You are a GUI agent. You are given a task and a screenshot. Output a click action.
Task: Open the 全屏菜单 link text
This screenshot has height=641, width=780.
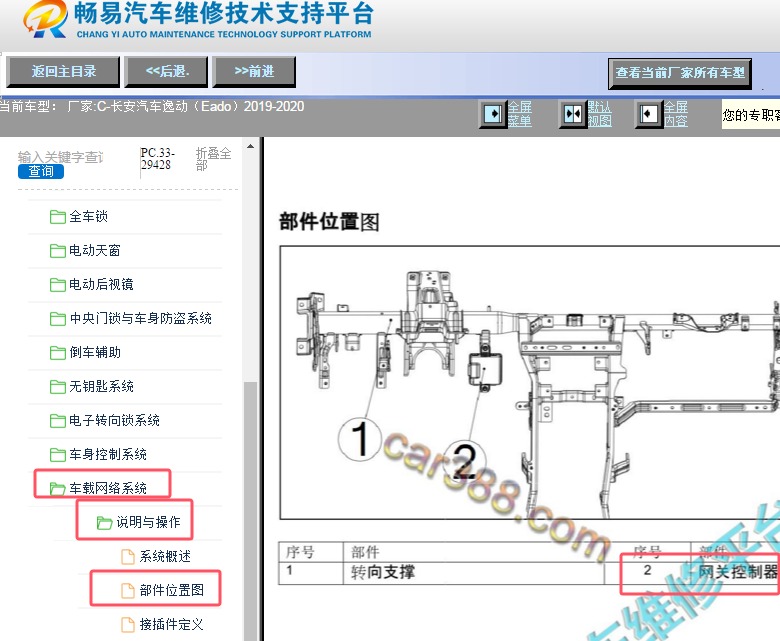[x=520, y=114]
